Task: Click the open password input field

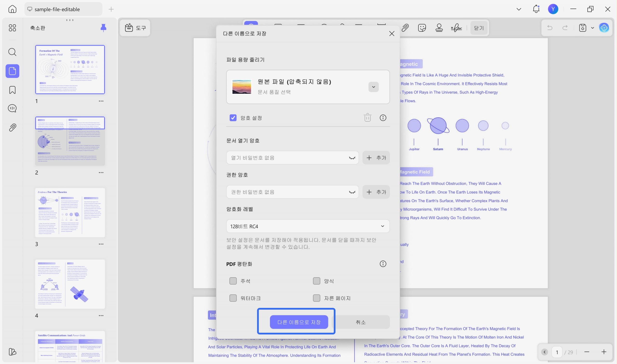Action: click(292, 158)
